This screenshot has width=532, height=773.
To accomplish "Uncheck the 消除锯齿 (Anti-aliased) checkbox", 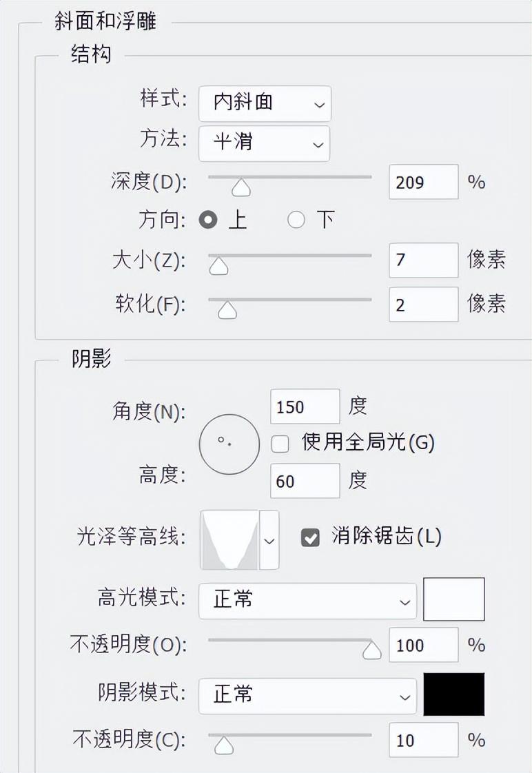I will tap(311, 538).
